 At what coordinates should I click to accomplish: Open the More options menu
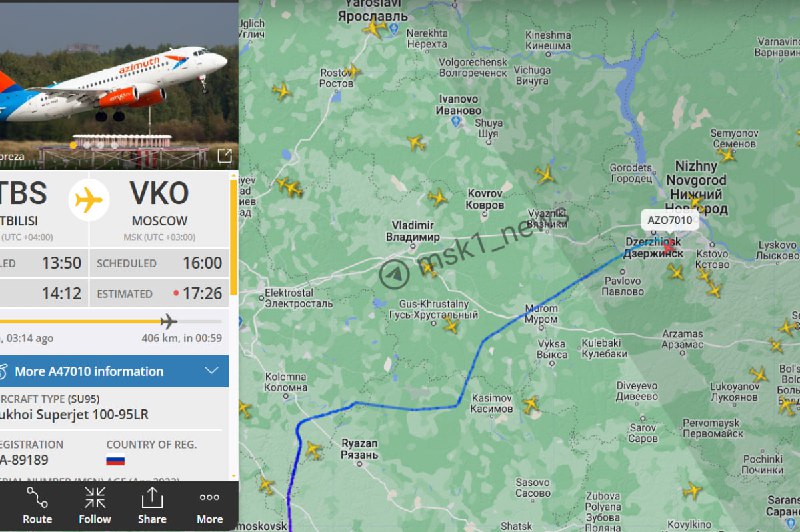(x=210, y=505)
